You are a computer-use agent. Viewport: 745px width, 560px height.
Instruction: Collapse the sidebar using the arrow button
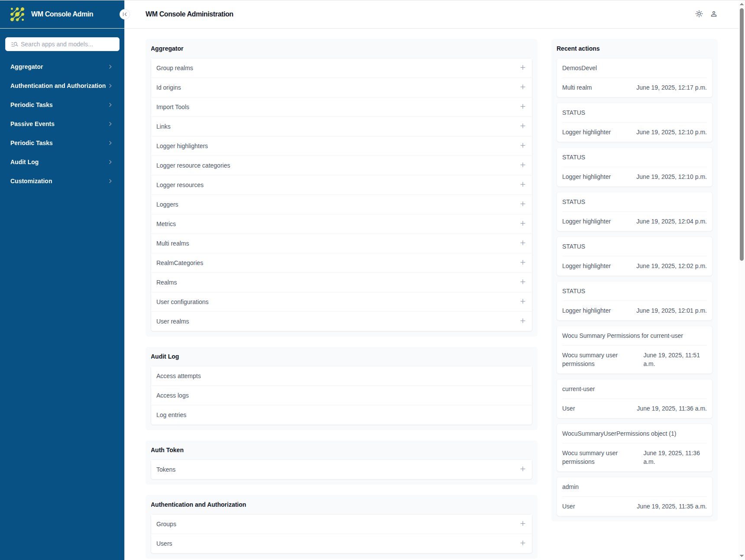click(124, 14)
